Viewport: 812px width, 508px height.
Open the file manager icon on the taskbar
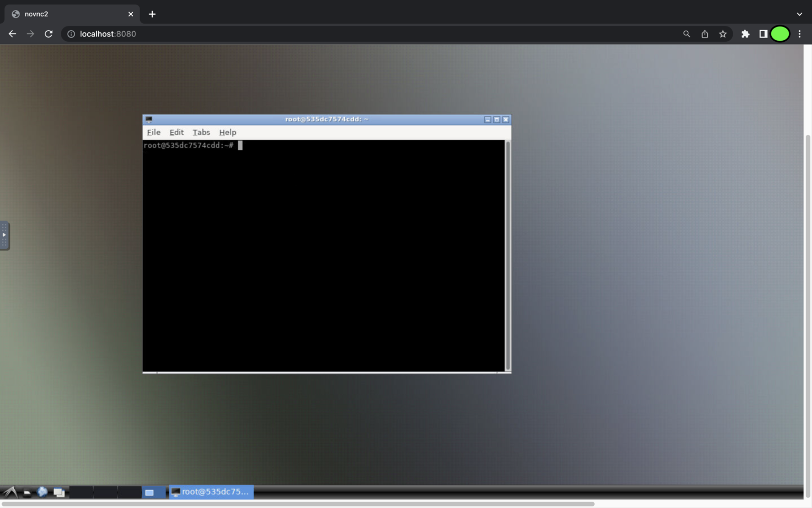[x=27, y=492]
